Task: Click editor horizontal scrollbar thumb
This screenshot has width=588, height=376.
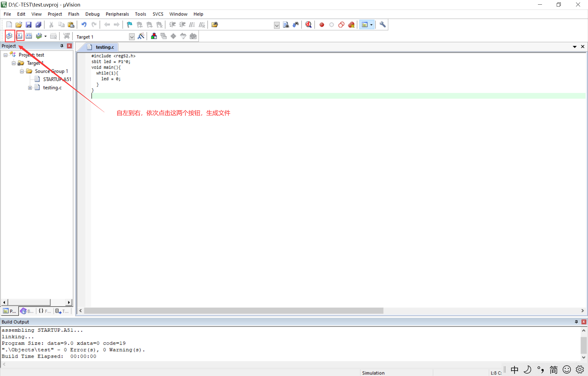Action: 234,311
